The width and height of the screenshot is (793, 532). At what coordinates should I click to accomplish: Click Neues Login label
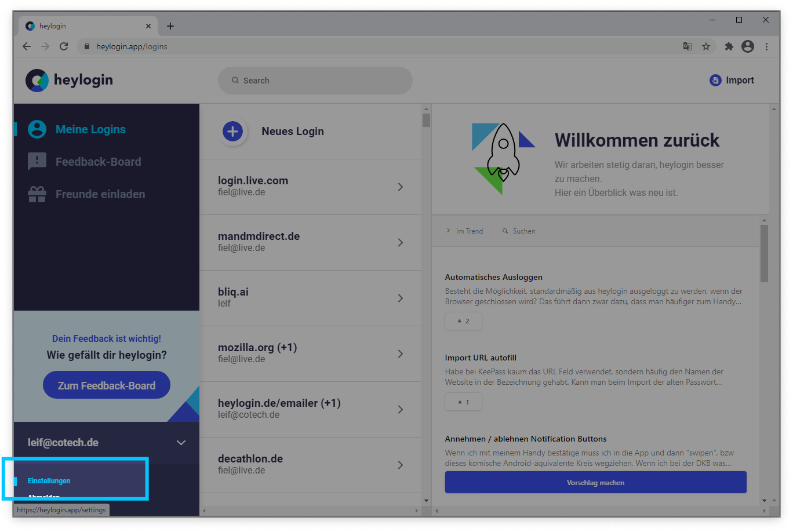pos(293,132)
